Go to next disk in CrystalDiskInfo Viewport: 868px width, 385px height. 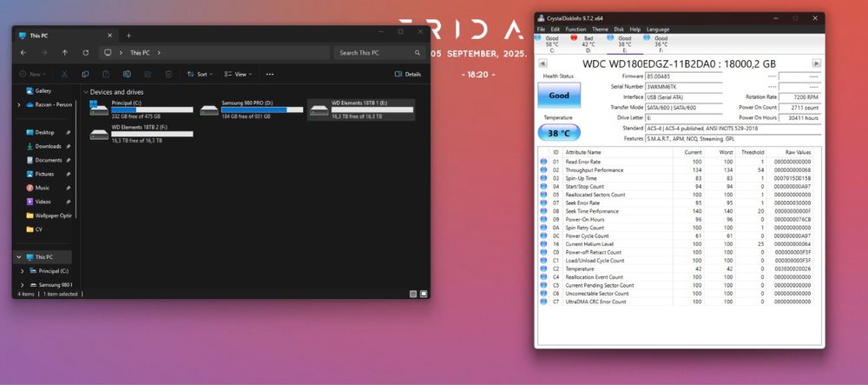(x=816, y=63)
